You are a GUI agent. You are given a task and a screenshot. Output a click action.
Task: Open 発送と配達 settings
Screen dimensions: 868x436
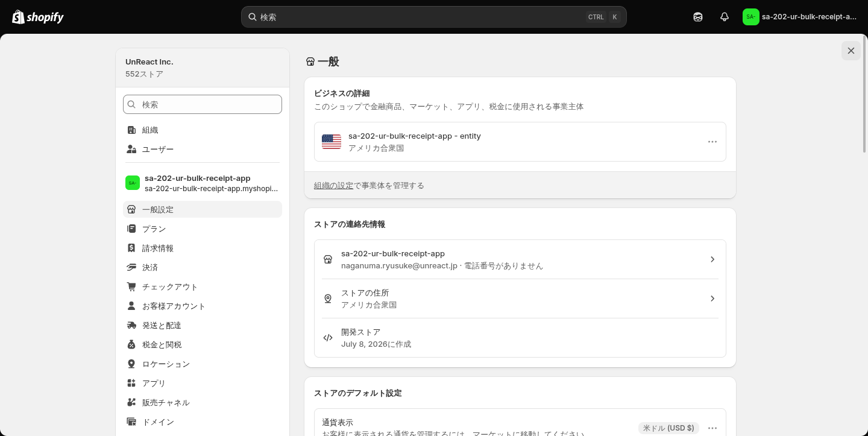tap(203, 325)
